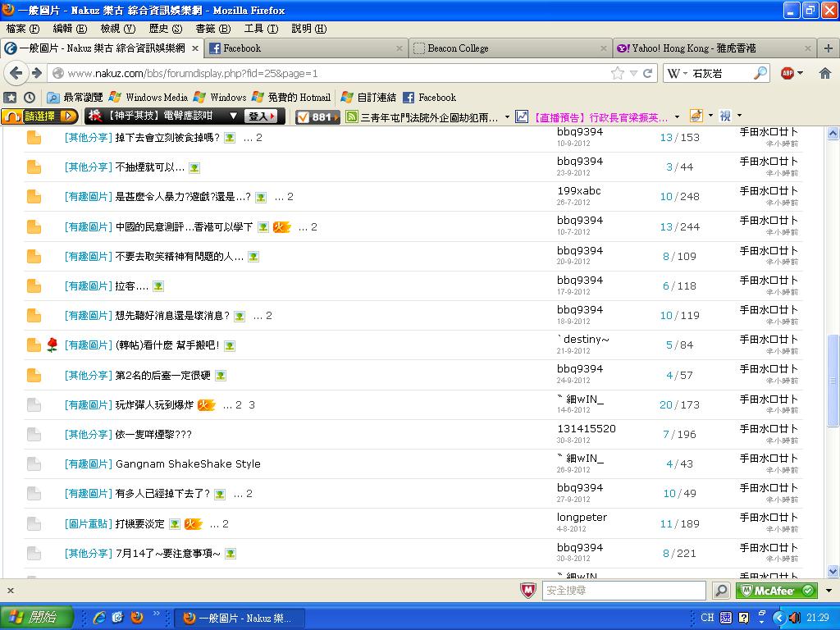Close the bottom find bar X

tap(10, 591)
